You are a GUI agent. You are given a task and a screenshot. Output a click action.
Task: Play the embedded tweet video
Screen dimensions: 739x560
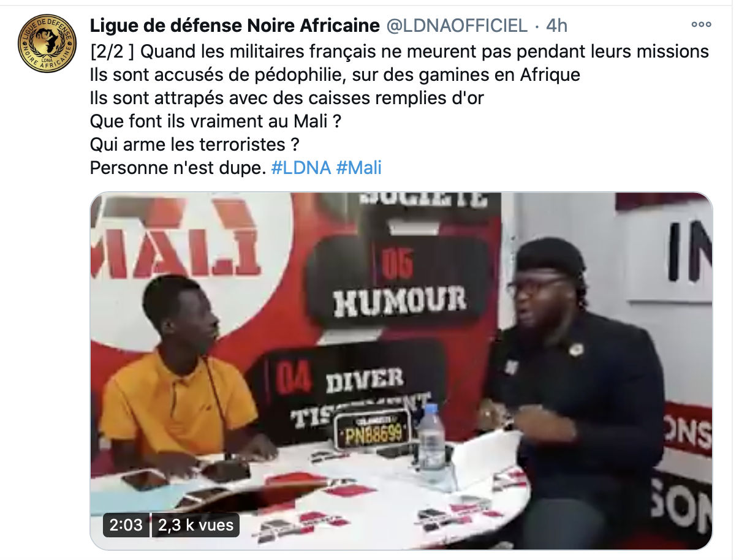point(401,371)
